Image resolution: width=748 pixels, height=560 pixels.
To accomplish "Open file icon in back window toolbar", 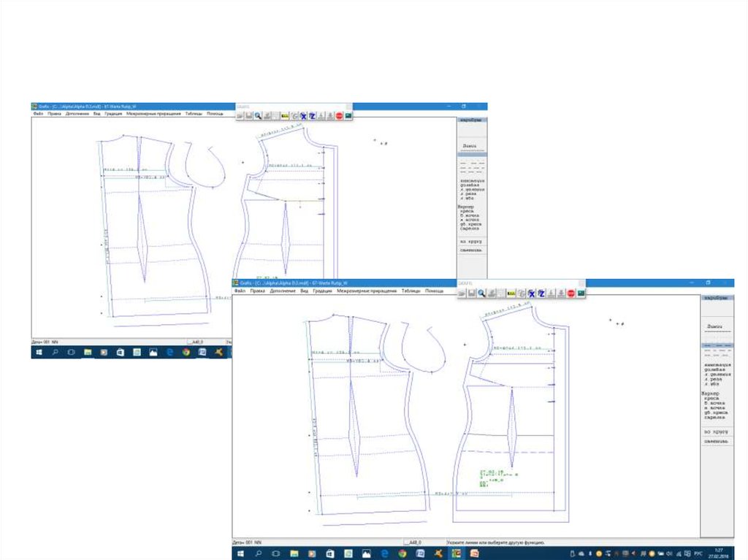I will coord(240,116).
